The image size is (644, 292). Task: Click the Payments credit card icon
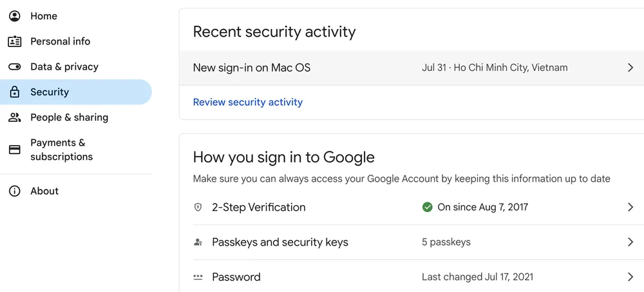(x=15, y=150)
